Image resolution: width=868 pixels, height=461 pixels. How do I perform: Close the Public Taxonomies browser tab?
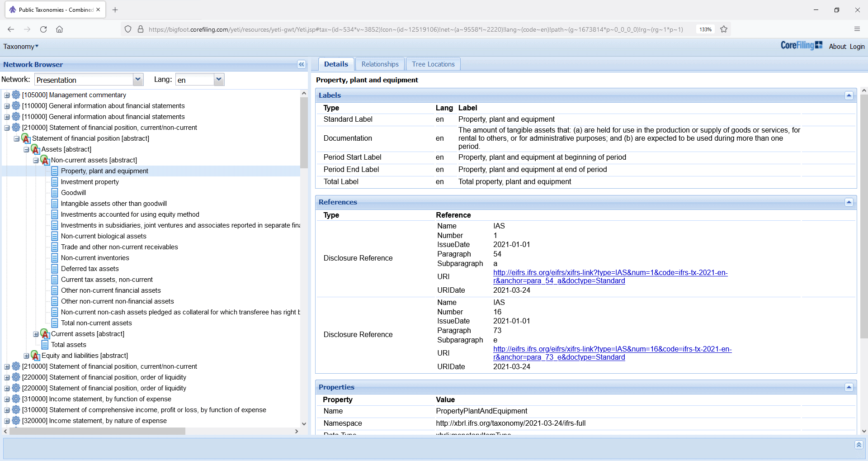[x=98, y=10]
